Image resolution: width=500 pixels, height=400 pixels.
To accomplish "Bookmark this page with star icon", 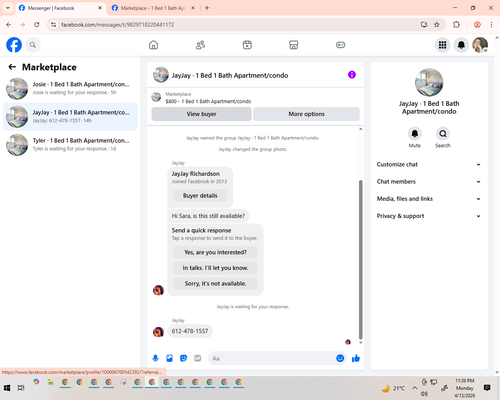I will [437, 25].
